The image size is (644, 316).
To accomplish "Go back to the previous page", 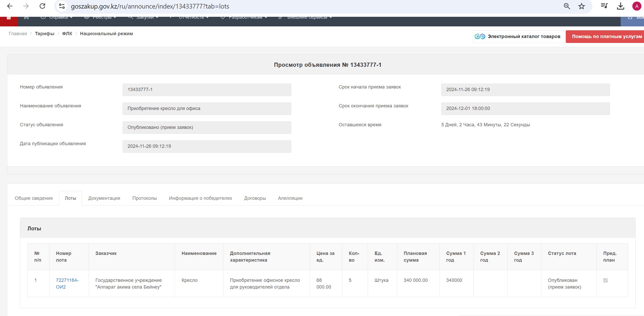I will (10, 6).
